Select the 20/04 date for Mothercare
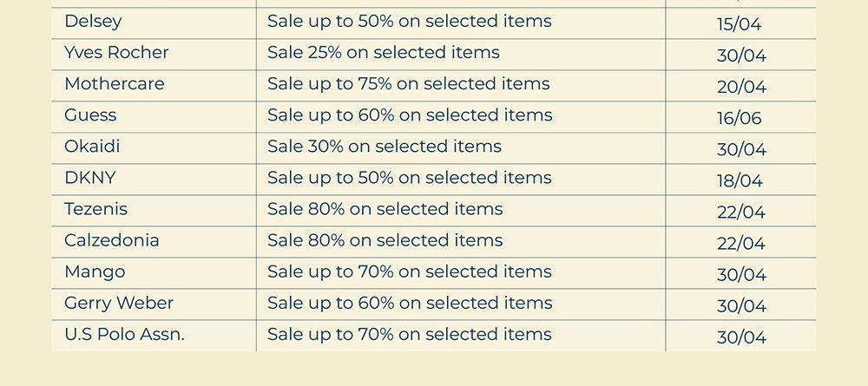 741,87
